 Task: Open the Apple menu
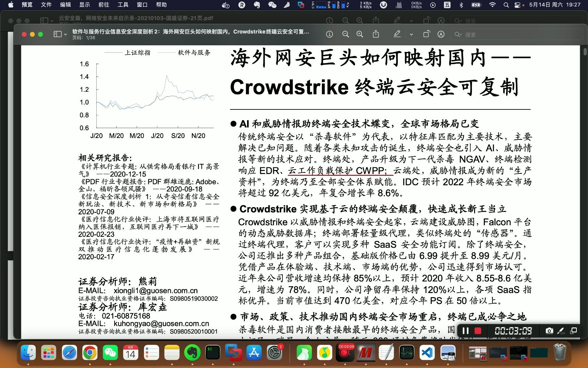[x=11, y=5]
